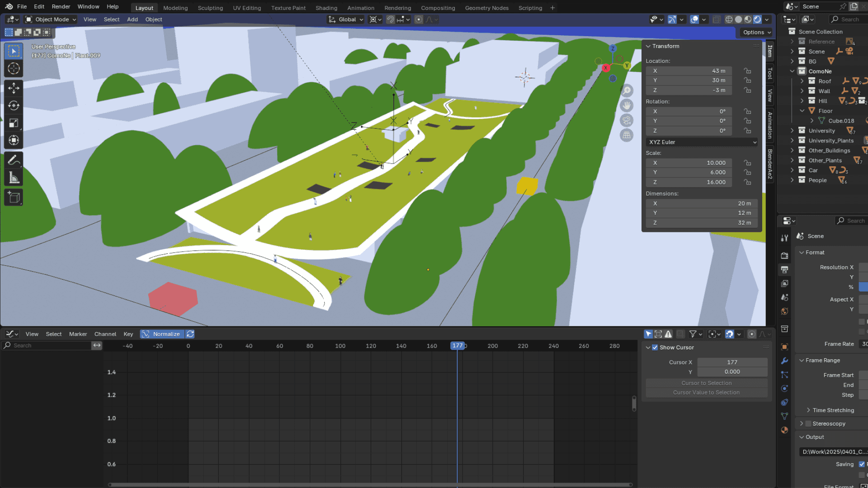Viewport: 868px width, 488px height.
Task: Open the Render properties tab icon
Action: pos(785,255)
